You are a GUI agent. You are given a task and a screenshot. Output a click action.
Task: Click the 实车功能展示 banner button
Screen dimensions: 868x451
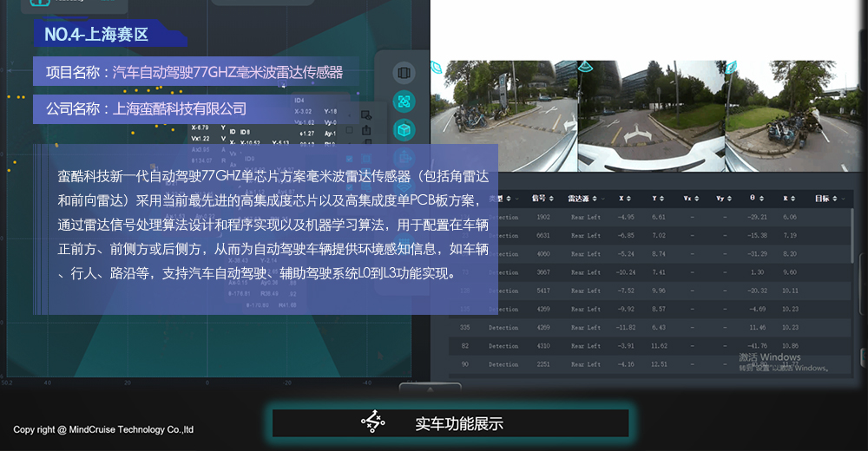click(x=450, y=423)
